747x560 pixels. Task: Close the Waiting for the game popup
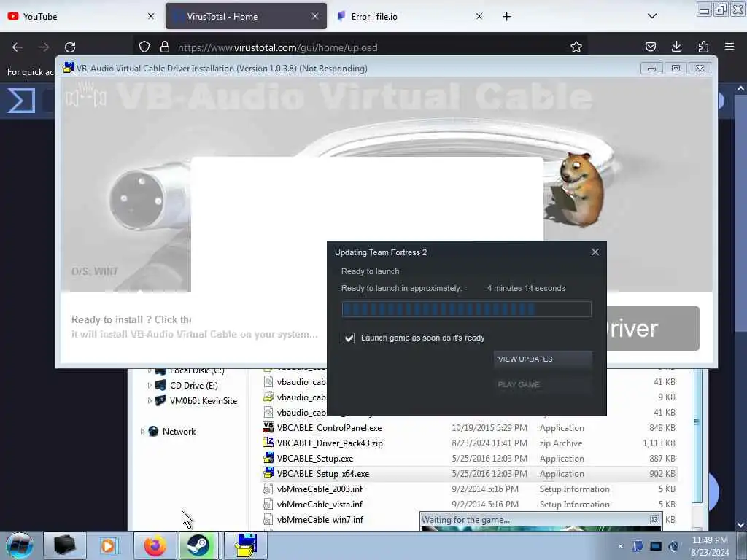click(654, 519)
